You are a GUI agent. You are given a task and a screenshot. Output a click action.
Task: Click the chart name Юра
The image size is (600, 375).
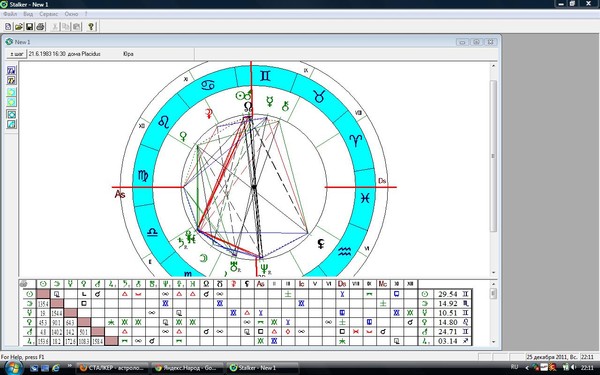(128, 54)
